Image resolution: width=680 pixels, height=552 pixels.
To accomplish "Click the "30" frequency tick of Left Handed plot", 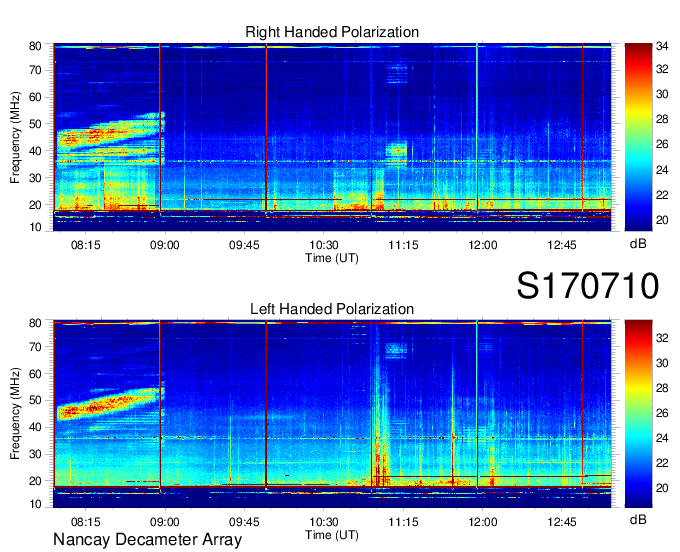I will tap(35, 454).
